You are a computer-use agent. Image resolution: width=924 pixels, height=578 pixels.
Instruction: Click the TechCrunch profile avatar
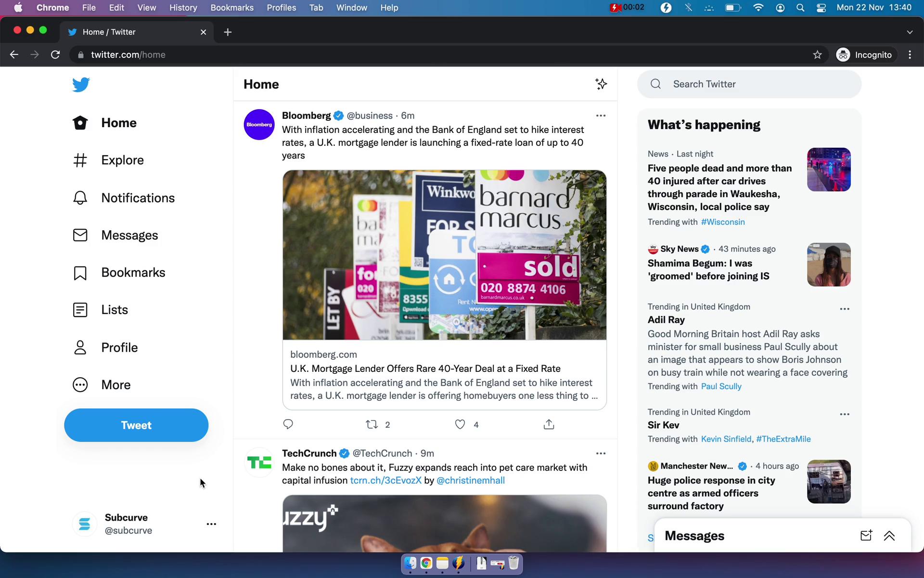pos(259,462)
